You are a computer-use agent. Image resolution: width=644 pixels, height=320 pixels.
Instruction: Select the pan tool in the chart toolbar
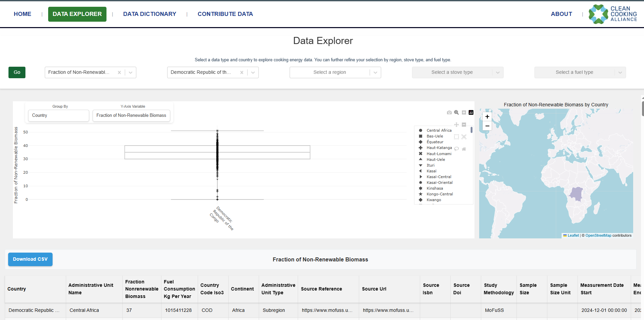(x=456, y=125)
